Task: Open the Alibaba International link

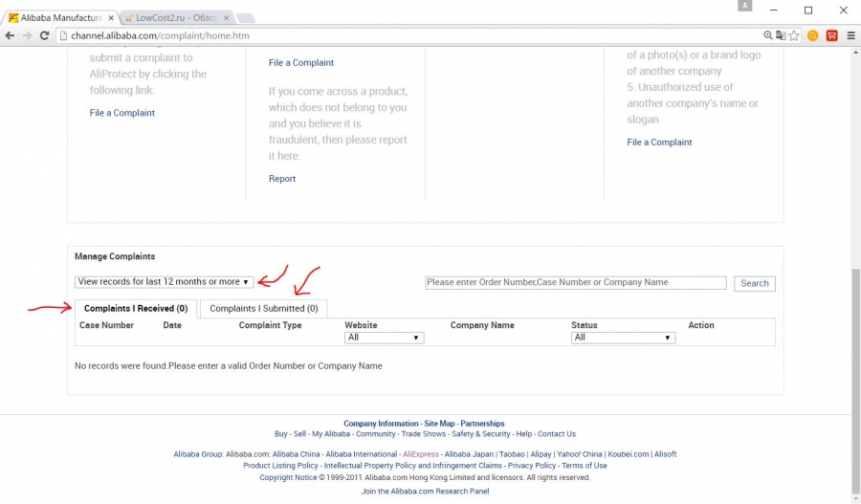Action: click(361, 454)
